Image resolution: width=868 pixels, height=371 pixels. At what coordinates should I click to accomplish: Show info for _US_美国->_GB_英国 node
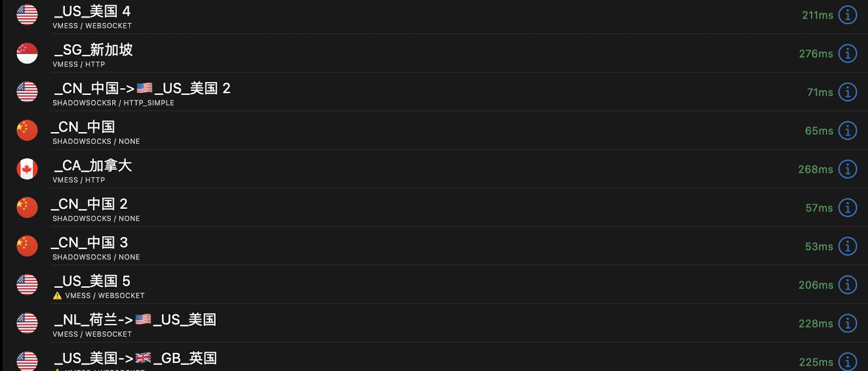pyautogui.click(x=848, y=362)
